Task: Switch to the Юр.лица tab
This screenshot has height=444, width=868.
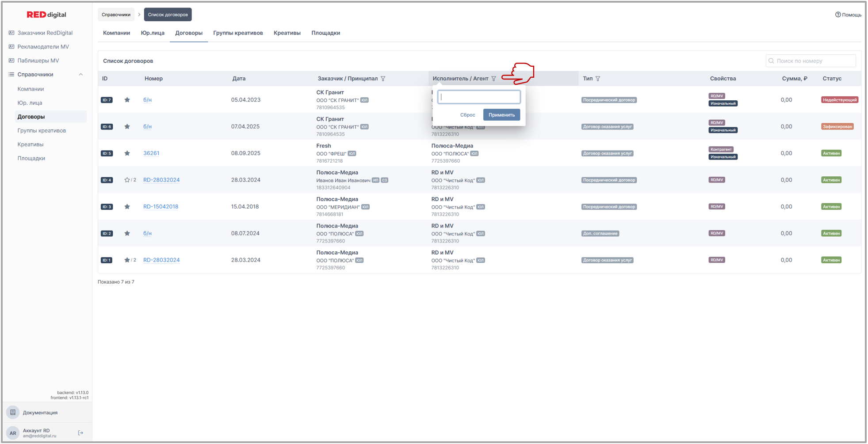Action: [153, 33]
